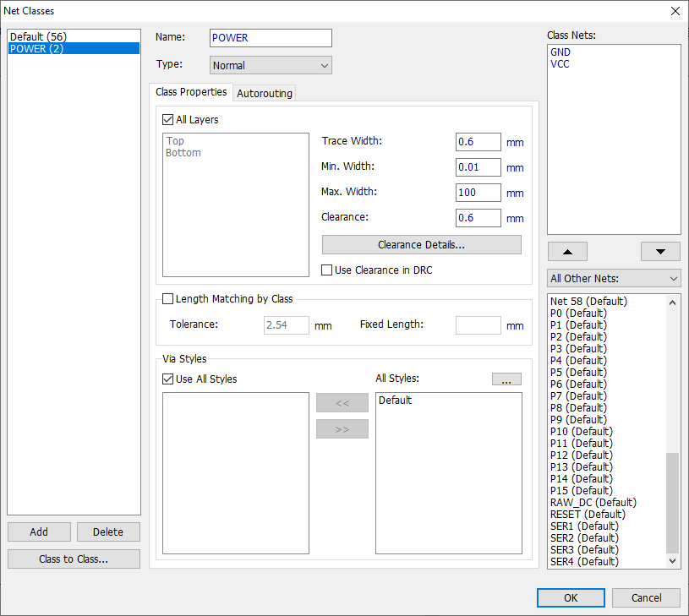Open Clearance Details
Viewport: 689px width, 616px height.
point(421,244)
